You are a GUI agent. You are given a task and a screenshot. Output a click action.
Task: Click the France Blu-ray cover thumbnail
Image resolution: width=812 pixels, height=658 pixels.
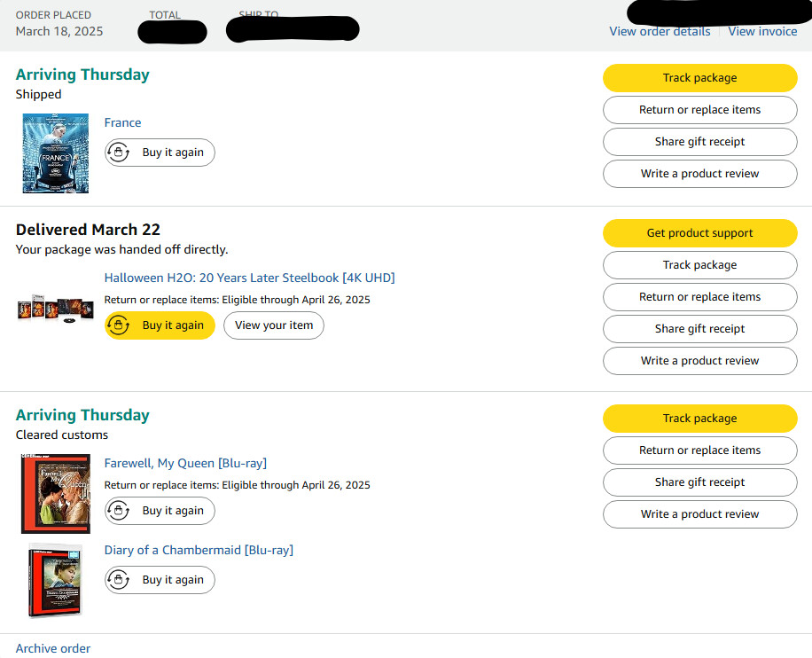click(55, 153)
